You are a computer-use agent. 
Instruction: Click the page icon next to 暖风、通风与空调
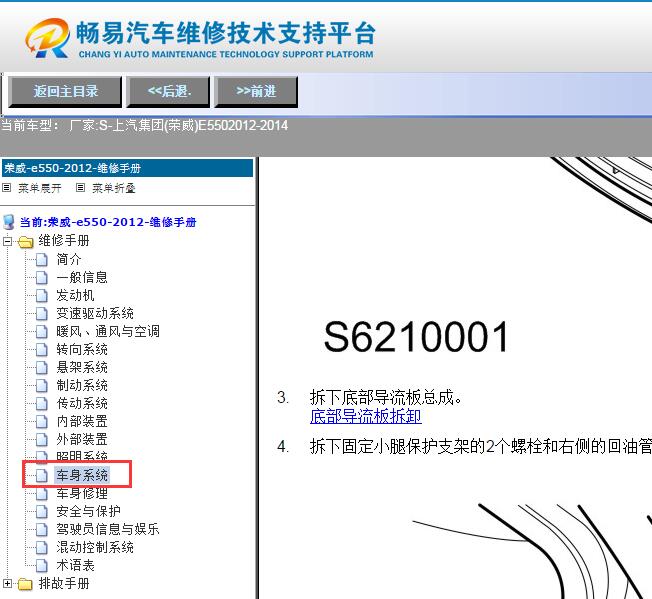42,331
